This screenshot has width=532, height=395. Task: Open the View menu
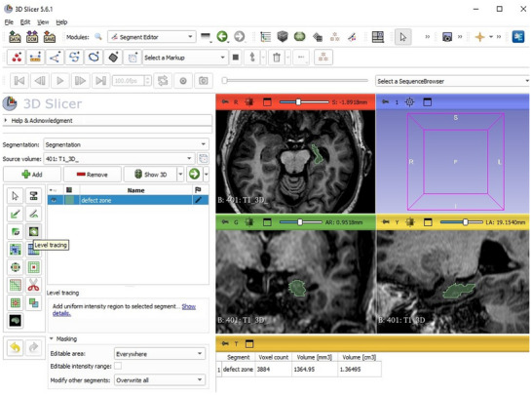click(43, 22)
